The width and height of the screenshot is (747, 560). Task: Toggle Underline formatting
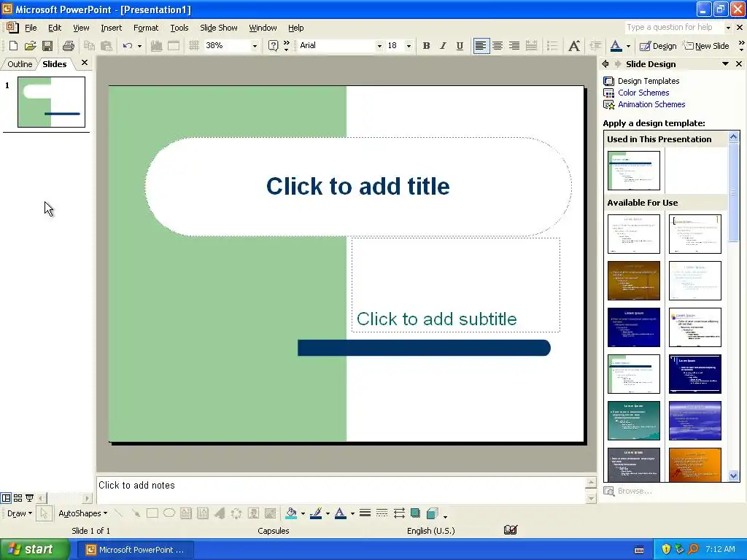460,46
